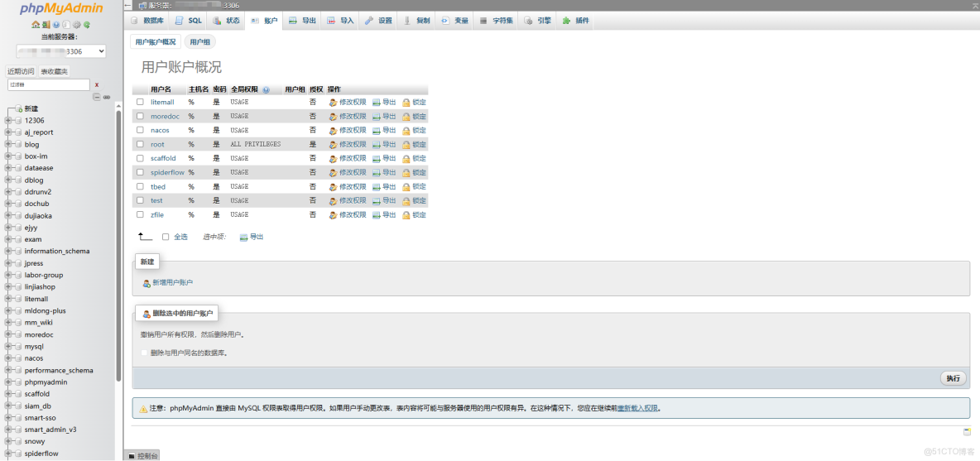The width and height of the screenshot is (980, 461).
Task: Open the 导出 top menu tab
Action: pyautogui.click(x=302, y=21)
